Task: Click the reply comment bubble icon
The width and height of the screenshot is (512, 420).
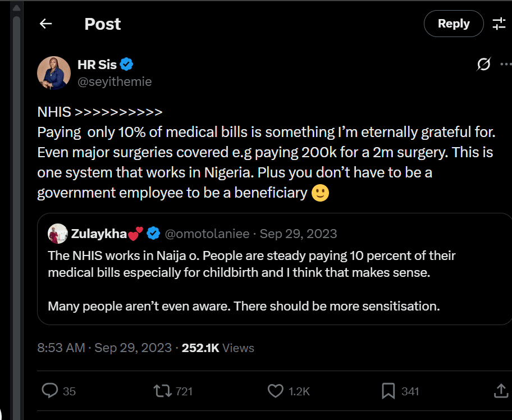Action: (x=51, y=391)
